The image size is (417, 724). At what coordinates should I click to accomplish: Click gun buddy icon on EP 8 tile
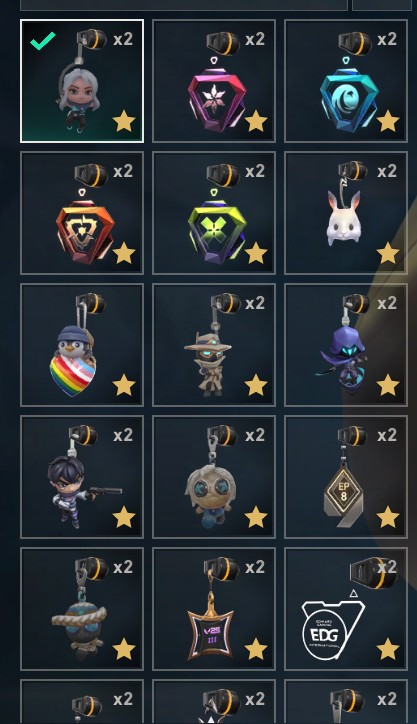[352, 436]
